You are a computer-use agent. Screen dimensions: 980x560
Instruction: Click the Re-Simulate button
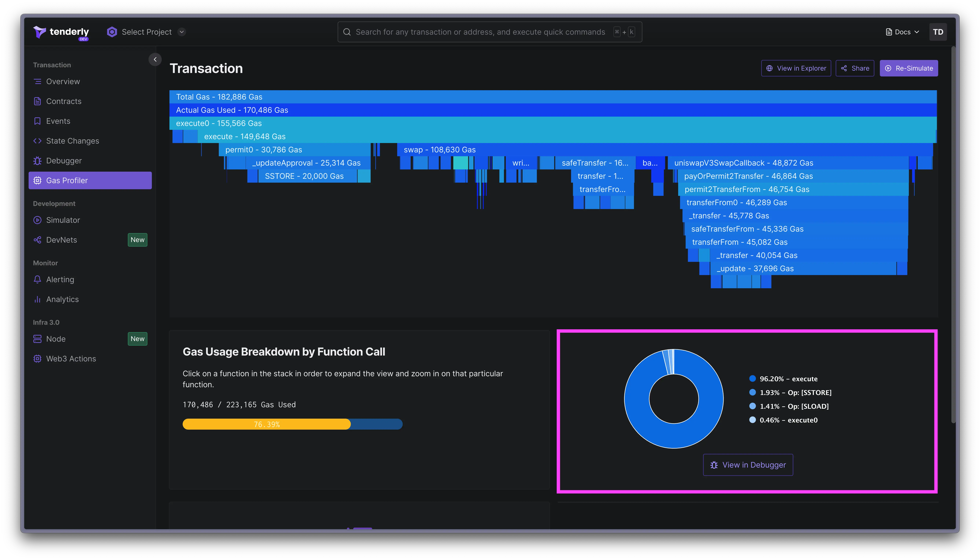point(908,68)
